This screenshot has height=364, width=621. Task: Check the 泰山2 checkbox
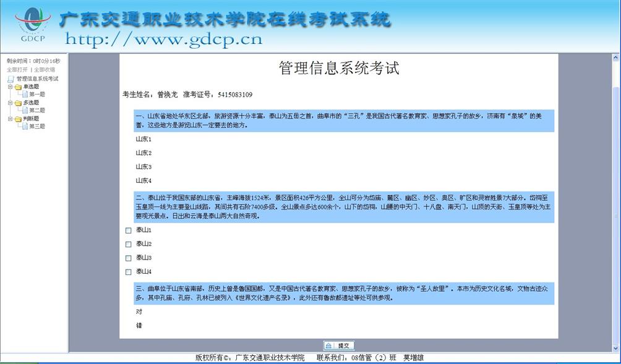click(x=128, y=244)
